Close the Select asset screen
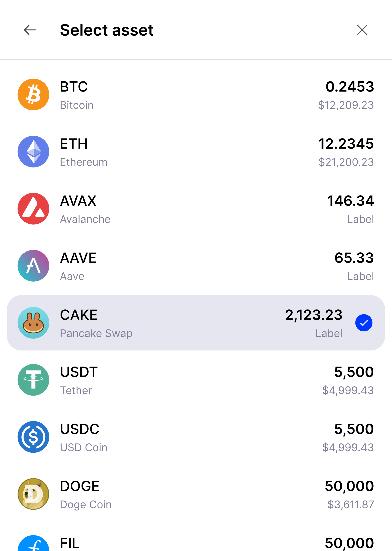This screenshot has width=392, height=551. (x=362, y=30)
